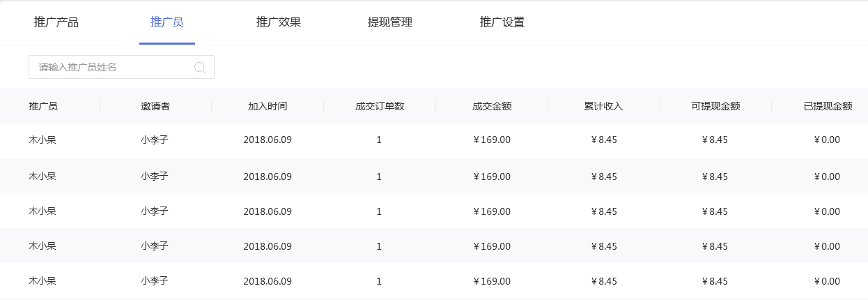
Task: Click 小李子 in the last table row
Action: coord(155,281)
